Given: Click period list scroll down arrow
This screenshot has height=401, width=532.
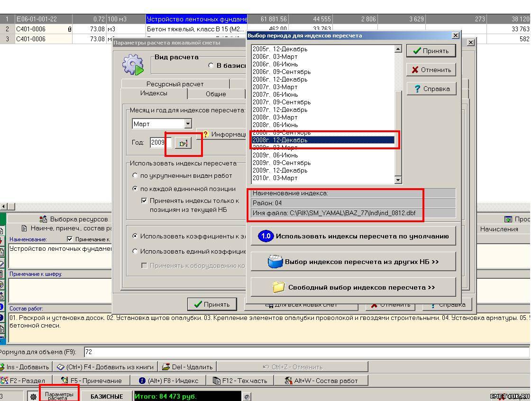Looking at the screenshot, I should pos(398,180).
